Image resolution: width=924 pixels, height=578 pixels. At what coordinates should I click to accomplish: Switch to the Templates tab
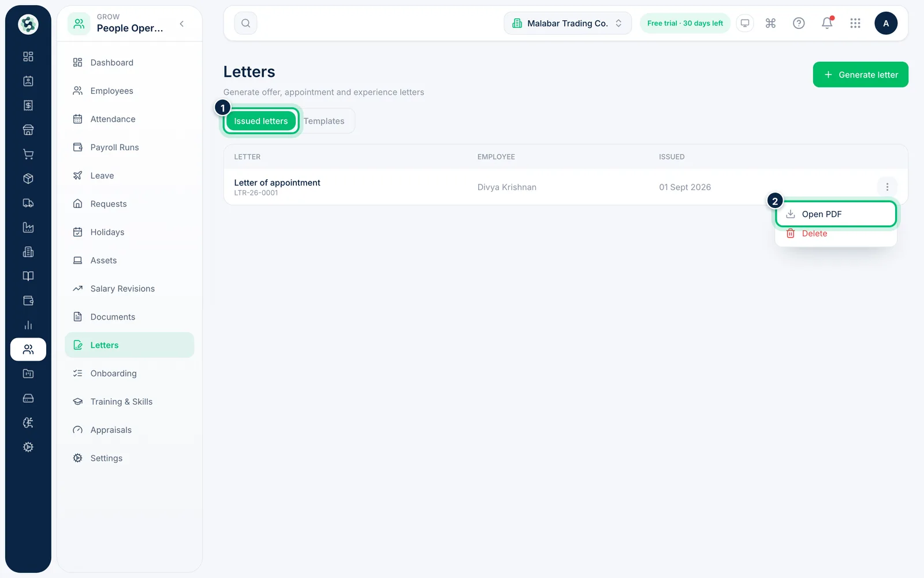point(324,121)
